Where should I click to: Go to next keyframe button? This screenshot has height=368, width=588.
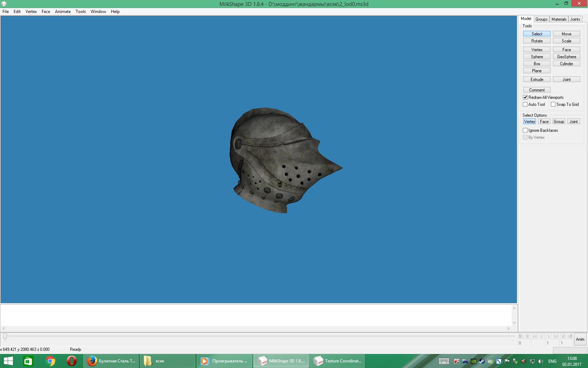(563, 336)
